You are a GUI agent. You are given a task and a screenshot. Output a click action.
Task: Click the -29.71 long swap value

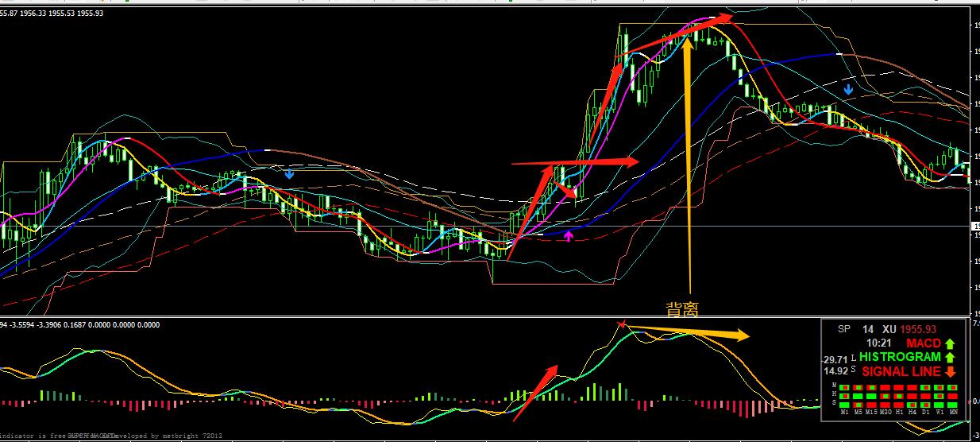click(x=834, y=360)
